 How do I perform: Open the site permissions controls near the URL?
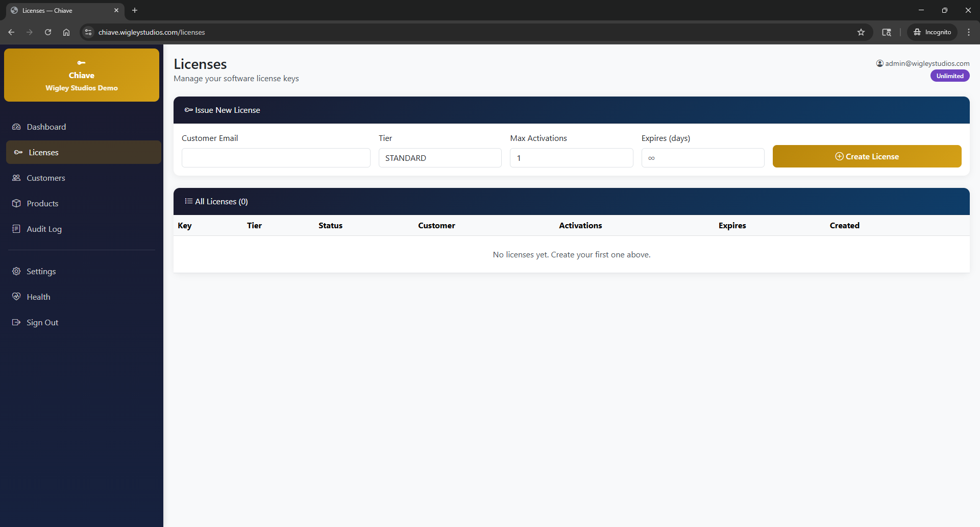point(88,32)
